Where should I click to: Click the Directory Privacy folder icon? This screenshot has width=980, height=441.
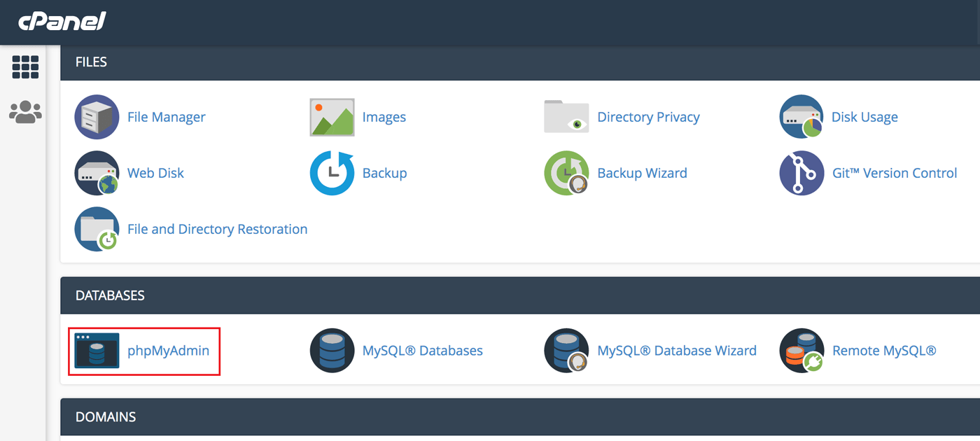566,117
